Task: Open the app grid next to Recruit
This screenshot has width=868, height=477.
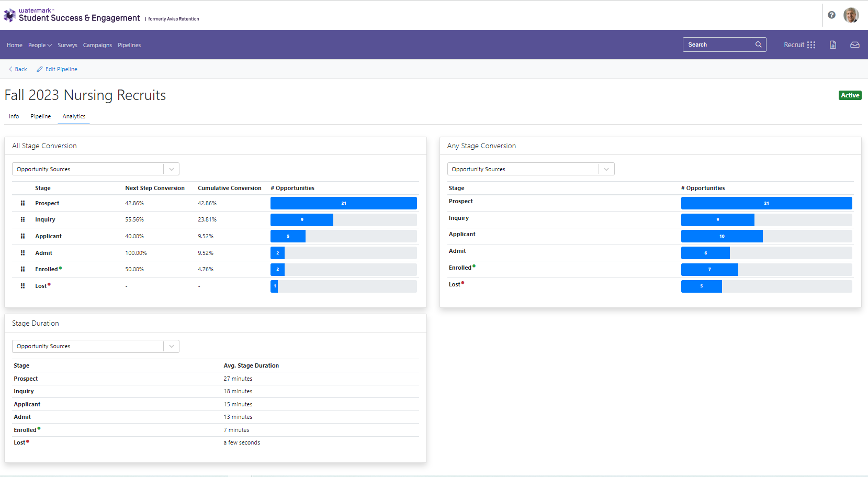Action: pos(811,45)
